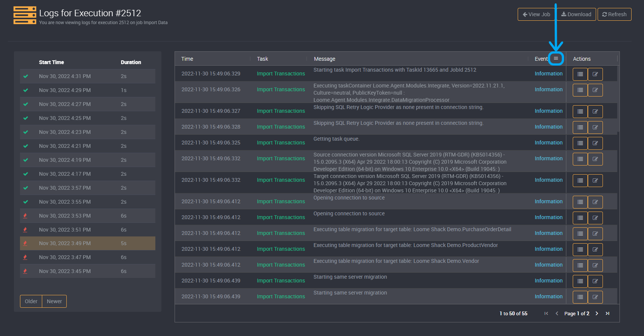This screenshot has width=644, height=336.
Task: Click list icon for Target connection version row
Action: 580,181
